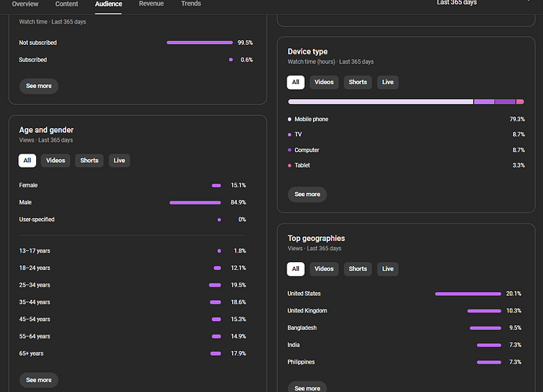Click the India row label
This screenshot has height=392, width=543.
[x=294, y=345]
